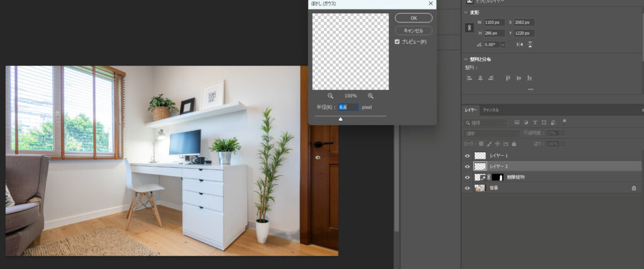
Task: Flip the layer vertically in the transform section
Action: pos(530,45)
